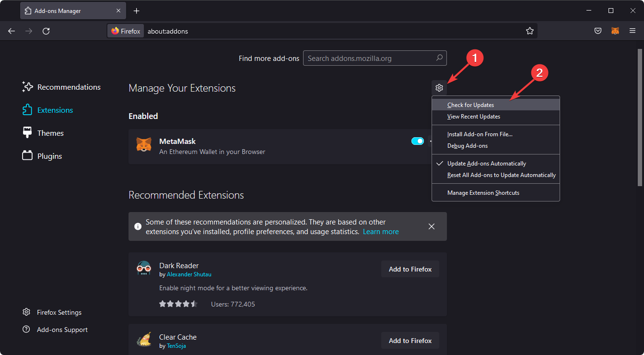Viewport: 644px width, 355px height.
Task: Add Dark Reader to Firefox
Action: click(410, 269)
